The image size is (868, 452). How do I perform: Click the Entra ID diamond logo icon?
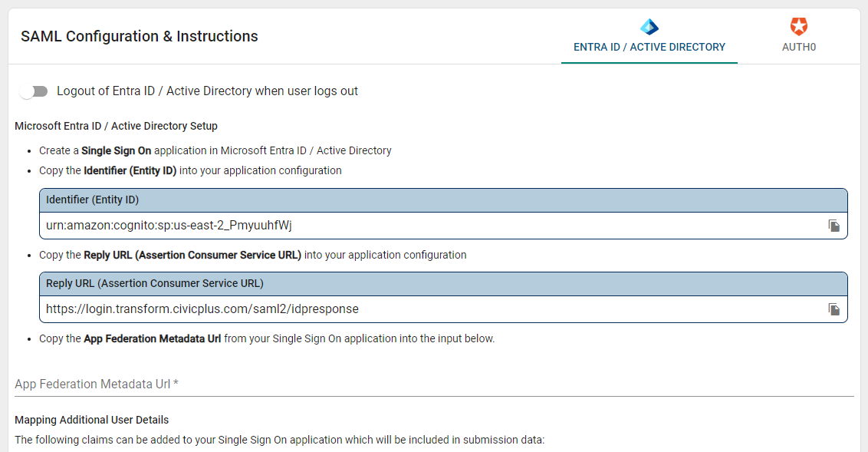point(649,27)
